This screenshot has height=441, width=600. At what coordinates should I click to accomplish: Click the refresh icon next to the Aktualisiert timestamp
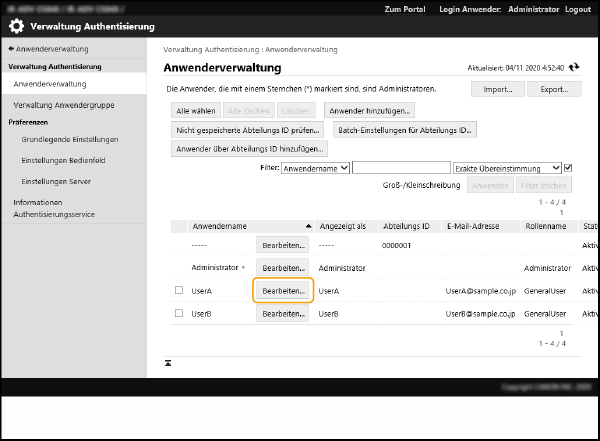coord(574,67)
